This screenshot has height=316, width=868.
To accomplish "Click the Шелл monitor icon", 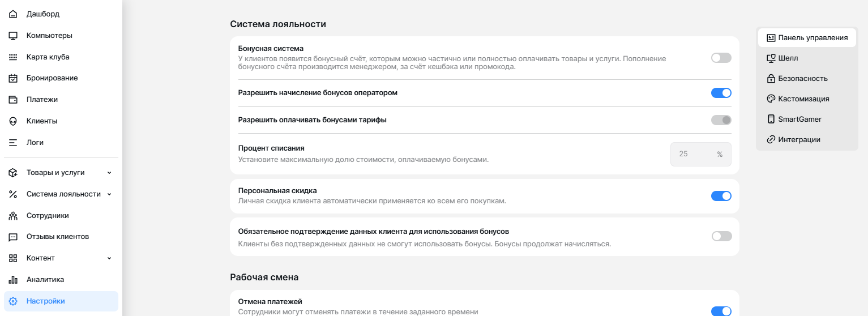I will click(771, 58).
